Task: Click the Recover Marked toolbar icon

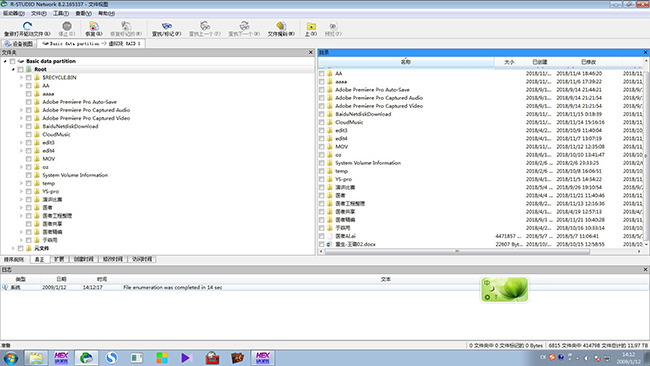Action: [126, 26]
